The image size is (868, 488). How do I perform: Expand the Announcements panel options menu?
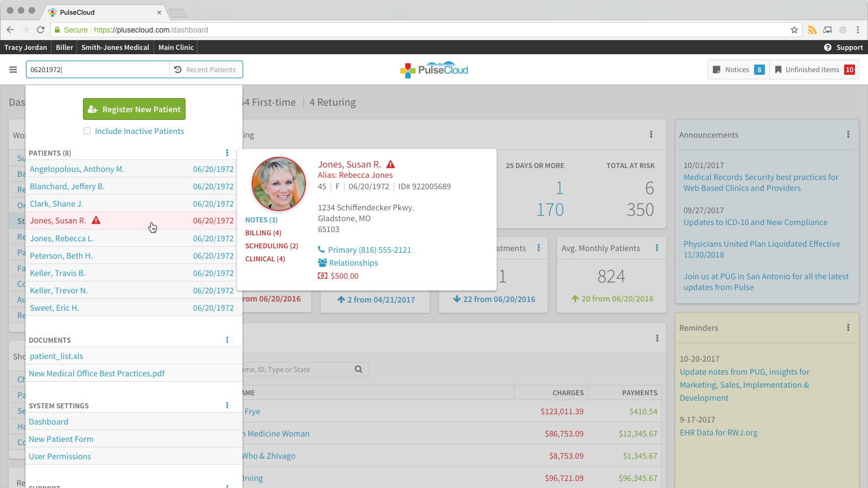tap(848, 134)
